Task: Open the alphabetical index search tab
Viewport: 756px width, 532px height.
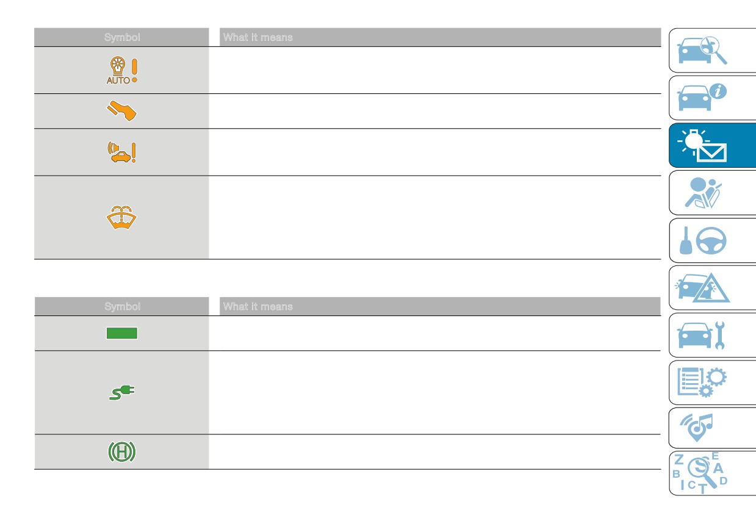Action: 712,473
